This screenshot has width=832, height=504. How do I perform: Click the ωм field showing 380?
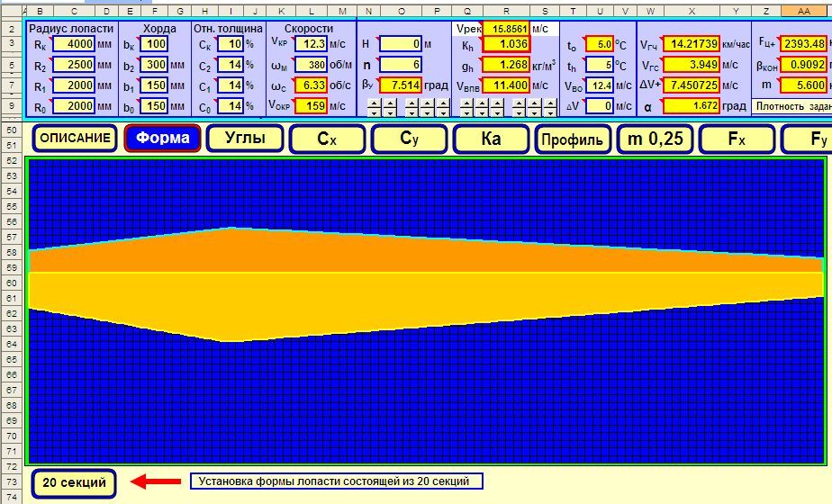click(x=311, y=65)
